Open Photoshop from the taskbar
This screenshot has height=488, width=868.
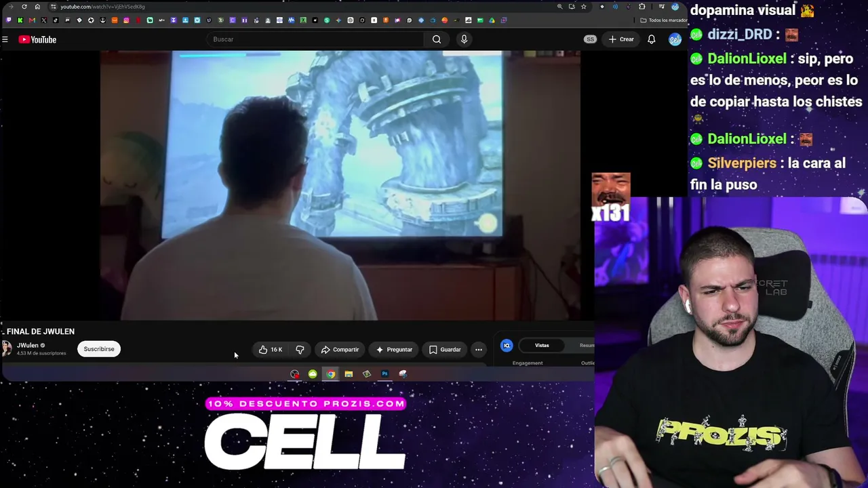click(384, 374)
